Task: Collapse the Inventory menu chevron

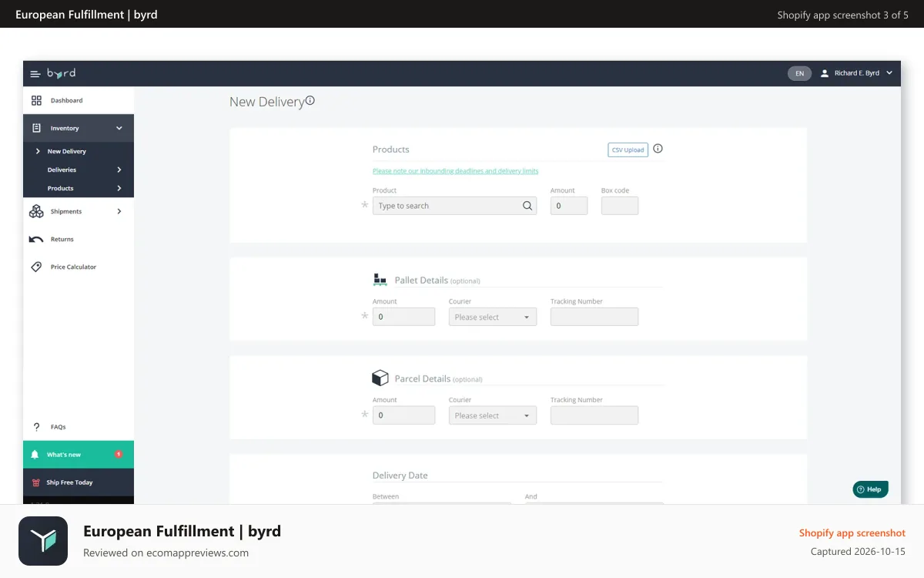Action: [119, 128]
